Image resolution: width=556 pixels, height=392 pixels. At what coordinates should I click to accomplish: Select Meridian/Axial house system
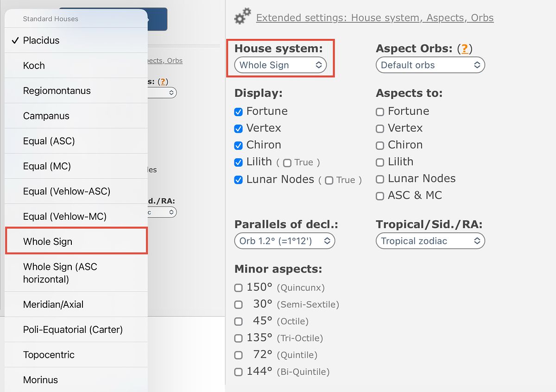coord(76,305)
